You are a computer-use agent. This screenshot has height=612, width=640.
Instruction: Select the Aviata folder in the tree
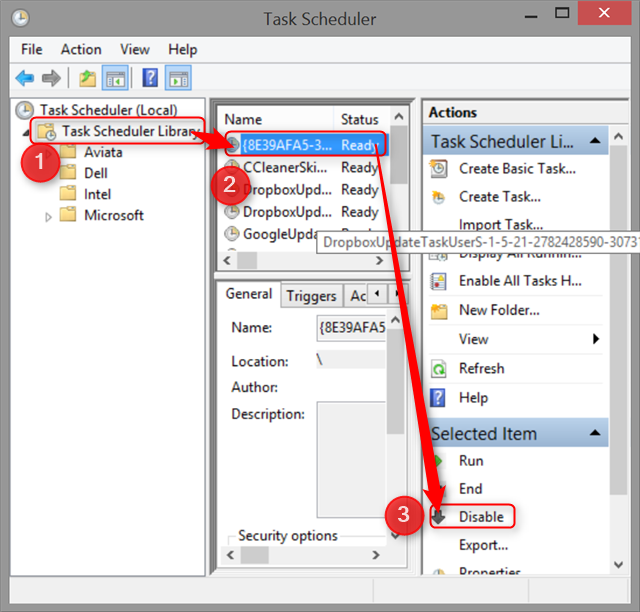coord(103,152)
